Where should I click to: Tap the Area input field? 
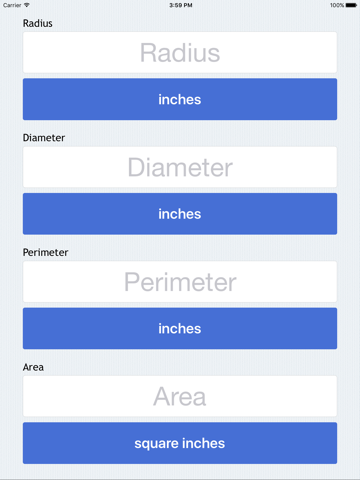pos(180,396)
